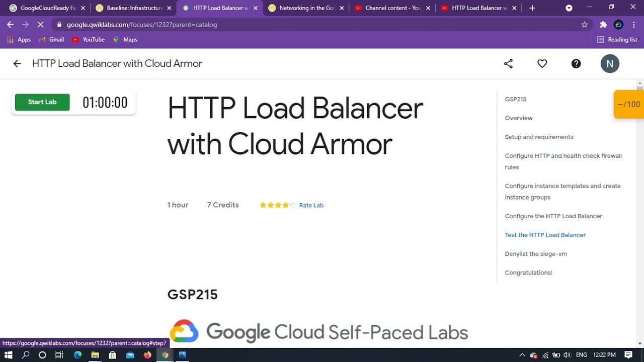
Task: Show hidden system tray icons
Action: pyautogui.click(x=522, y=355)
